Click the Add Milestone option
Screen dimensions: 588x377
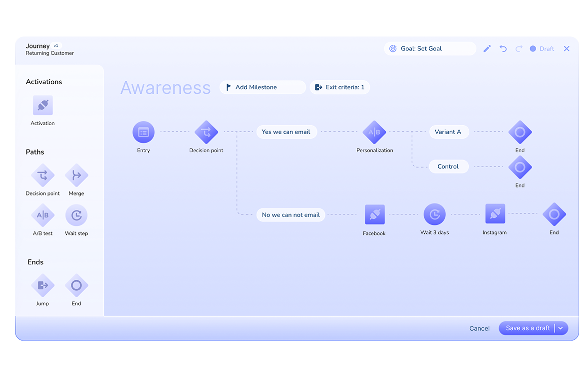click(263, 87)
